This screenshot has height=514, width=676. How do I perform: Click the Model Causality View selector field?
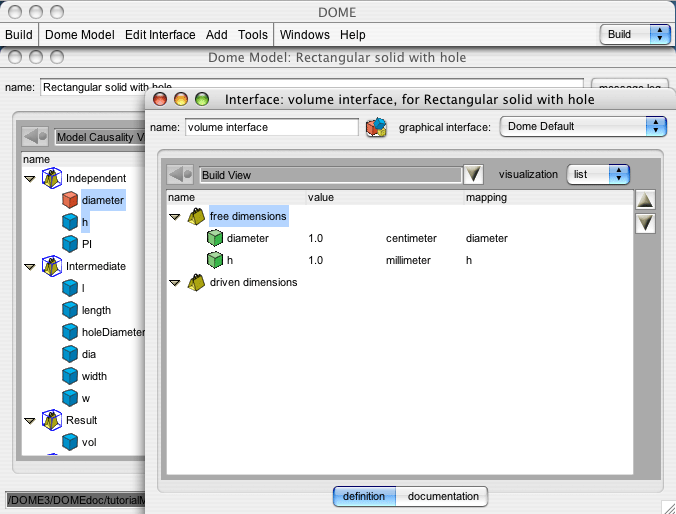pos(100,137)
